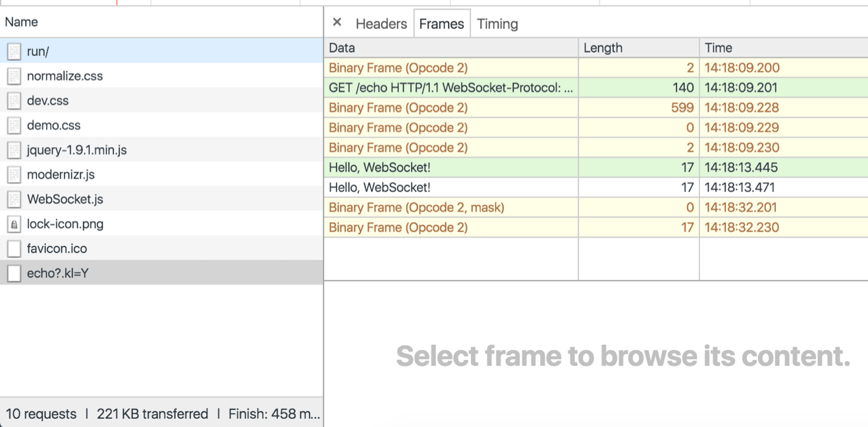Switch to the Headers tab
The height and width of the screenshot is (427, 868).
tap(381, 23)
